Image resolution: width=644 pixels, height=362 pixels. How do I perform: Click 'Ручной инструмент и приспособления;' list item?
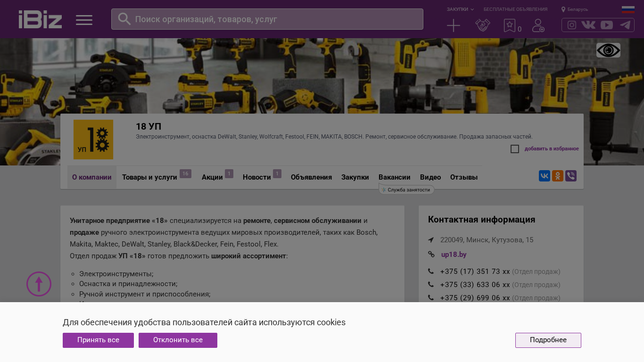pos(145,294)
